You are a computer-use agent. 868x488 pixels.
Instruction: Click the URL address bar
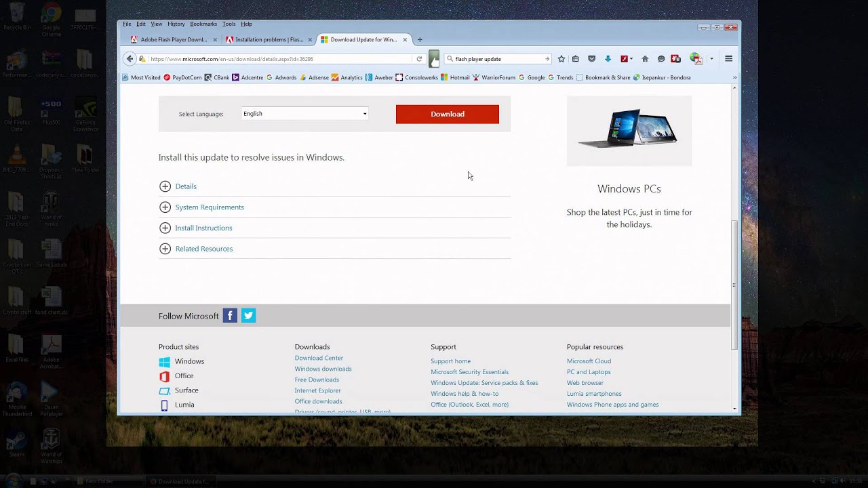pyautogui.click(x=280, y=59)
